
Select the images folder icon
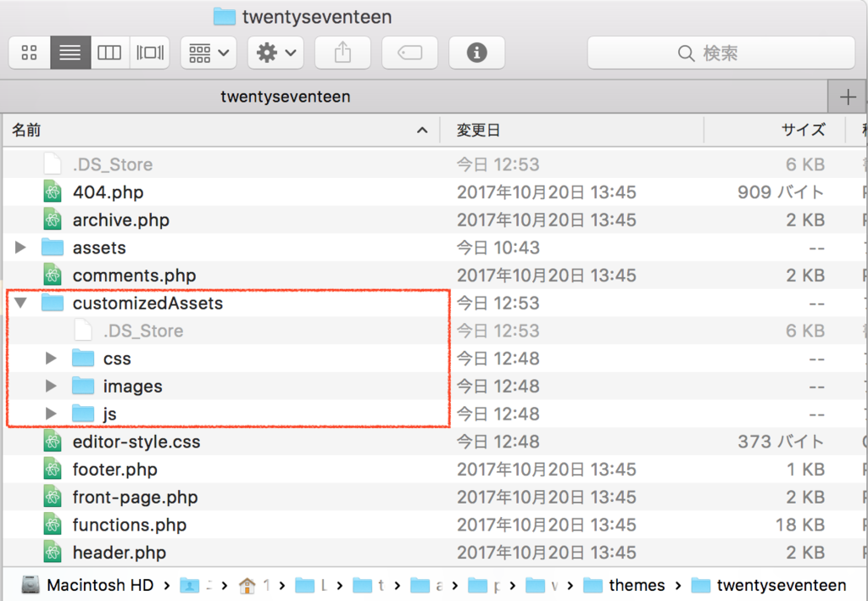click(x=83, y=386)
